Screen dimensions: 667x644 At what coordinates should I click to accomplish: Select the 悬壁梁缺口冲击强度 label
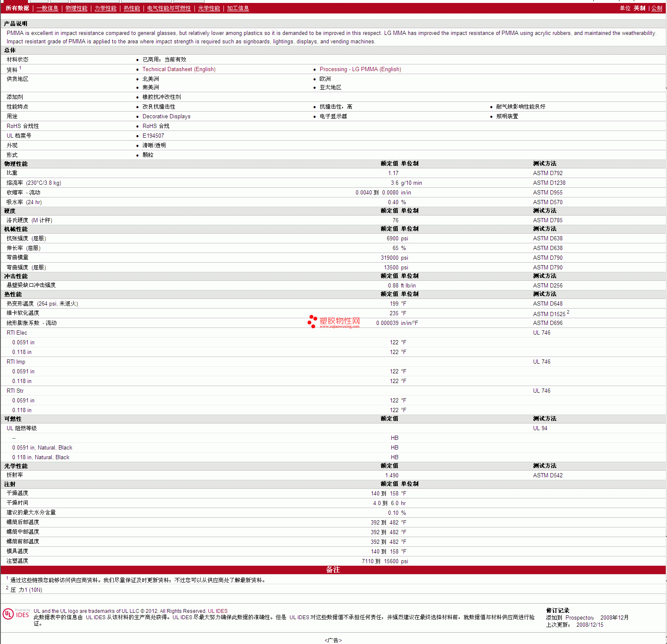pyautogui.click(x=31, y=285)
